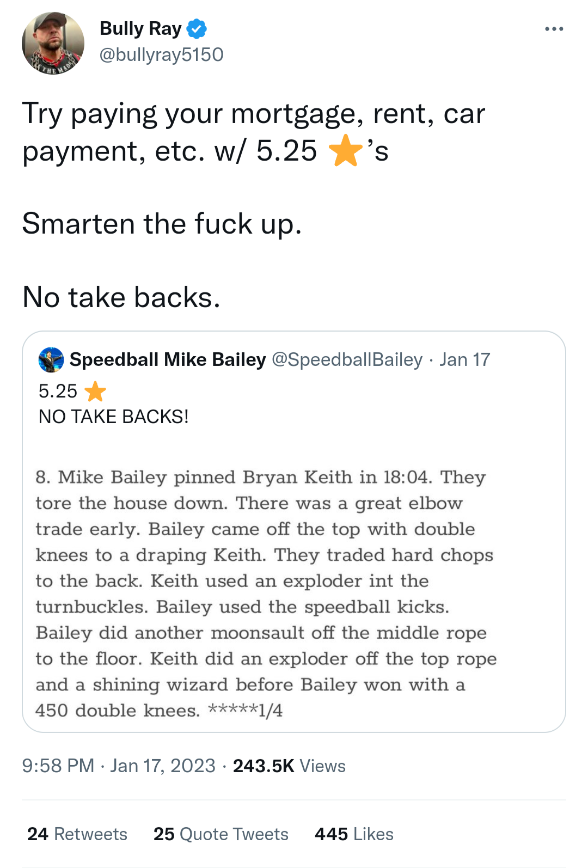The height and width of the screenshot is (868, 588).
Task: Click the blue verified badge
Action: pyautogui.click(x=197, y=29)
